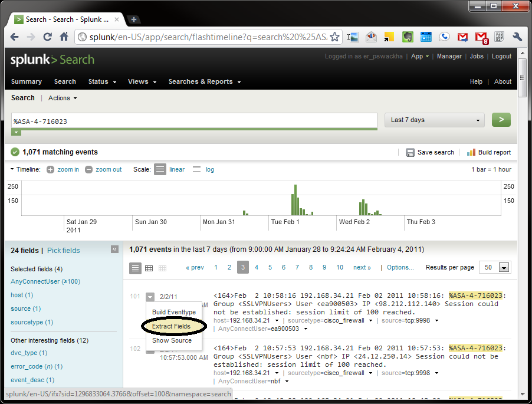The height and width of the screenshot is (404, 532).
Task: Zoom out on the timeline
Action: [x=103, y=169]
